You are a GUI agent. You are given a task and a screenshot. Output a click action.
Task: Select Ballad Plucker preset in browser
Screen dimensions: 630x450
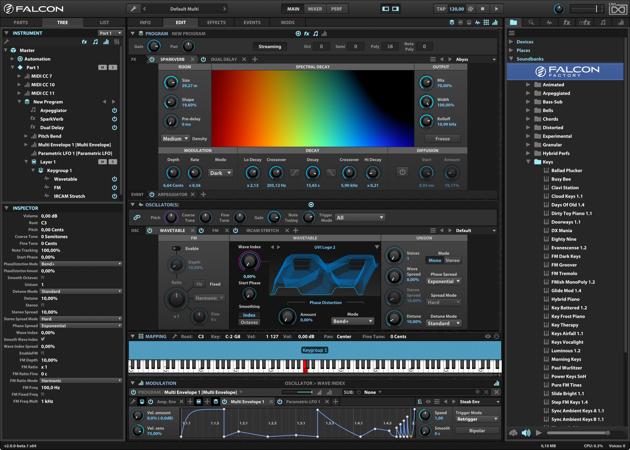coord(566,170)
